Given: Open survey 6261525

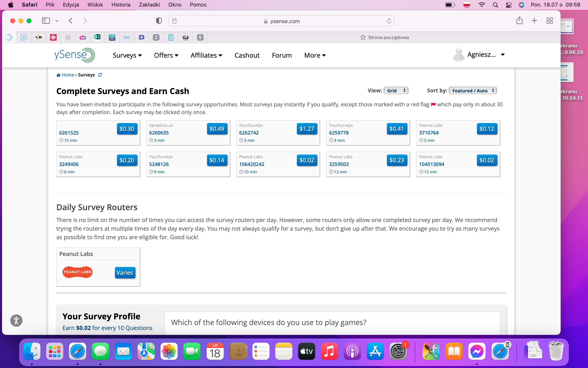Looking at the screenshot, I should pos(69,133).
